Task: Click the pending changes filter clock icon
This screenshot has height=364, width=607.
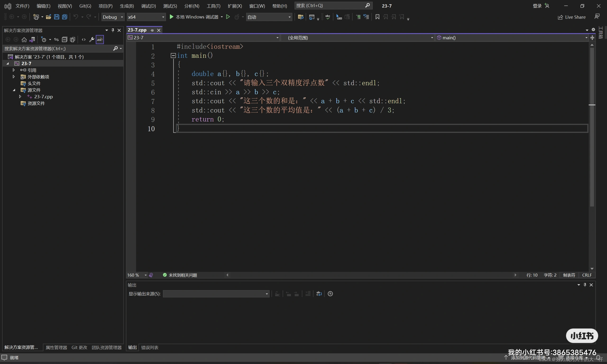Action: click(x=44, y=40)
